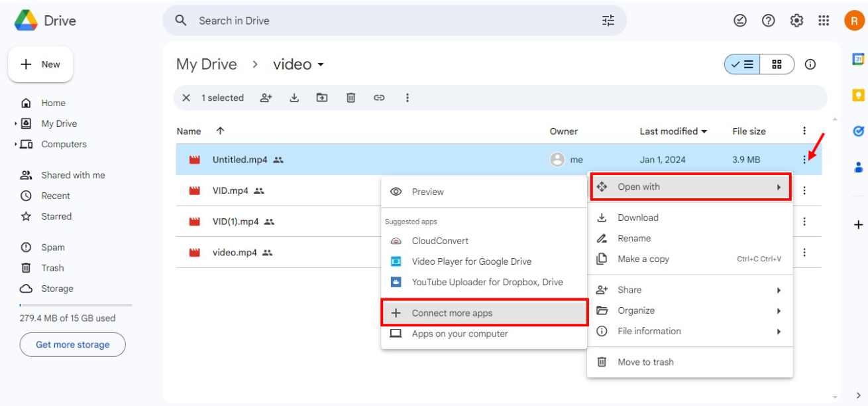Open Google Tasks side panel
The width and height of the screenshot is (868, 406).
[858, 131]
